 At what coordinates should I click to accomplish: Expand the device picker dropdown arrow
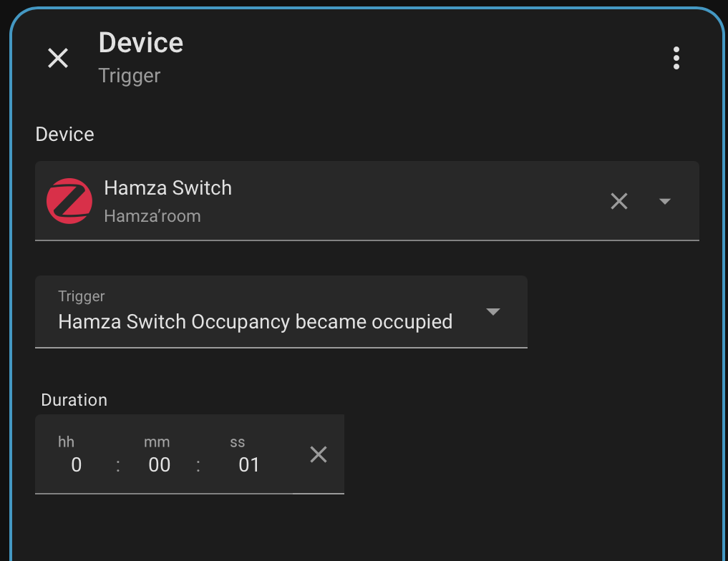click(x=664, y=202)
